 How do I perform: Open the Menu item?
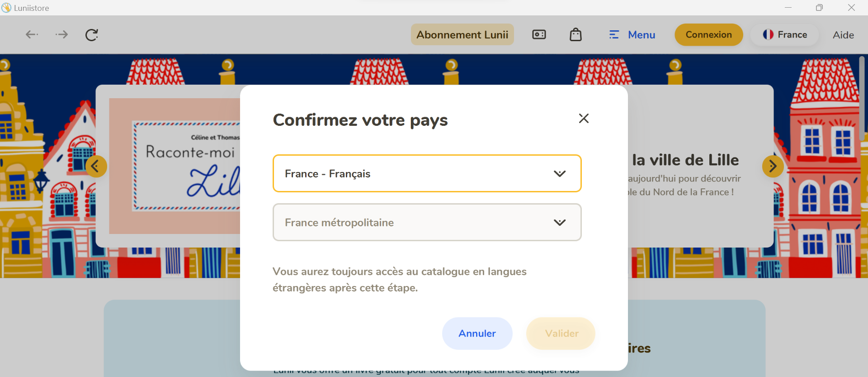click(632, 35)
